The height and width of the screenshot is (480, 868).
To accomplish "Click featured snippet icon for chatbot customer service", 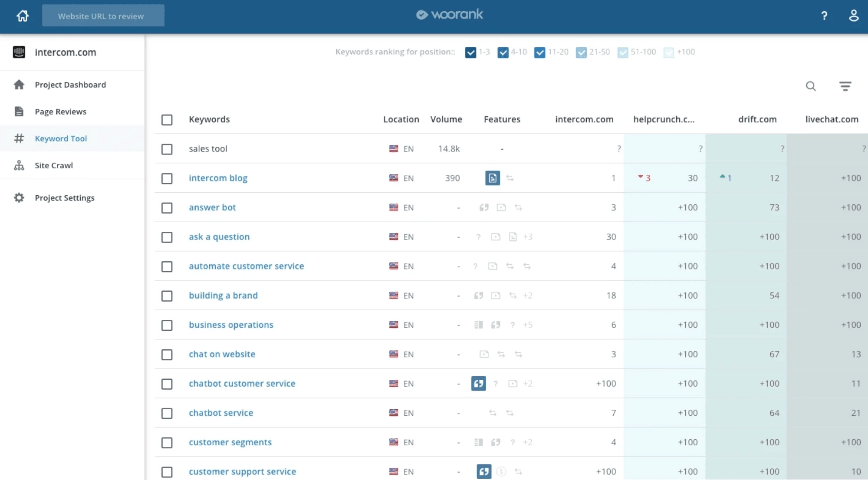I will point(478,384).
